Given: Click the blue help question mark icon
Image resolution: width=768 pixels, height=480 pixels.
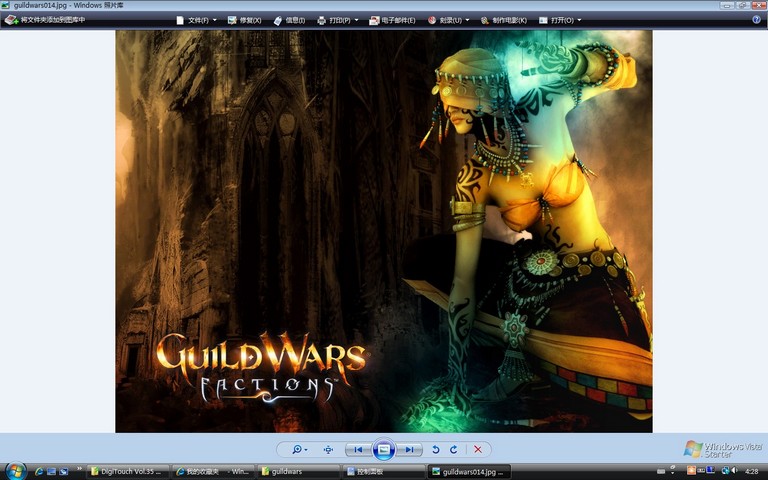Looking at the screenshot, I should pos(757,20).
